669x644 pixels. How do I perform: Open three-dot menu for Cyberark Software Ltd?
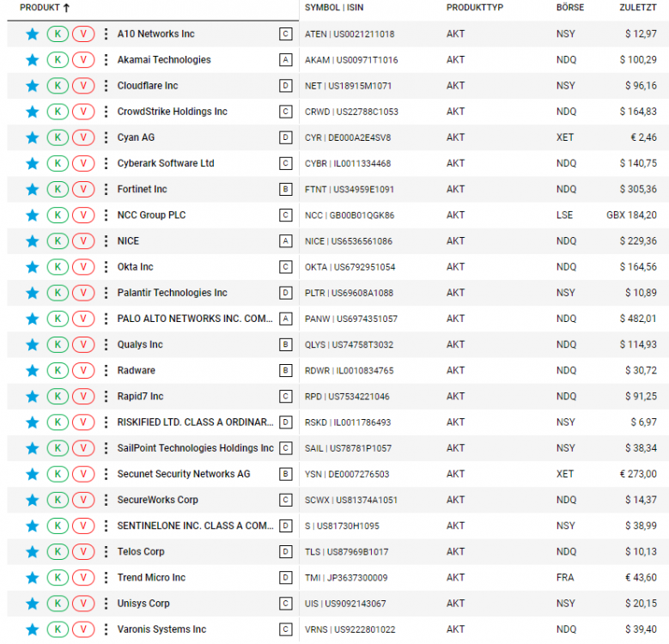pyautogui.click(x=106, y=163)
